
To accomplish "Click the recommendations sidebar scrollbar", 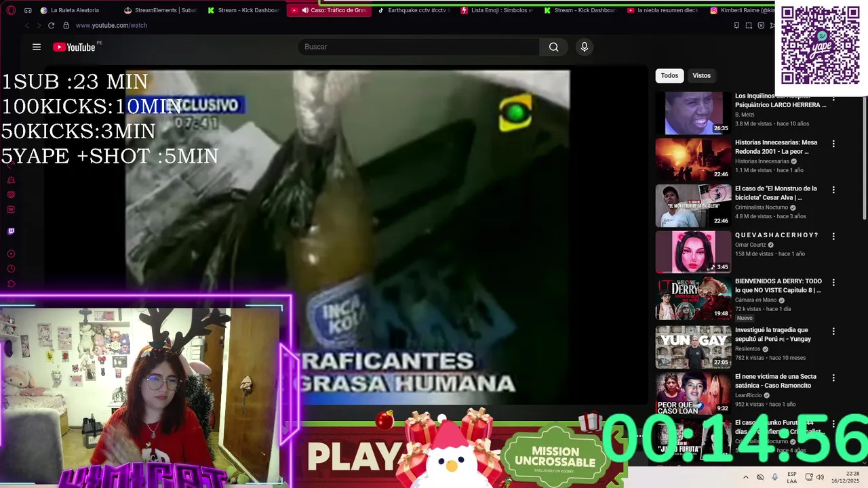I will (864, 159).
